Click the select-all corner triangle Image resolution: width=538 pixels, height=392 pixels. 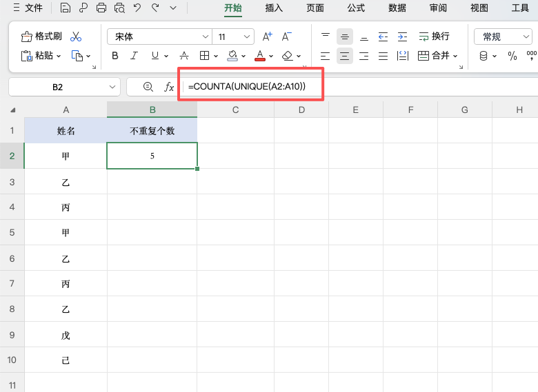pos(12,110)
